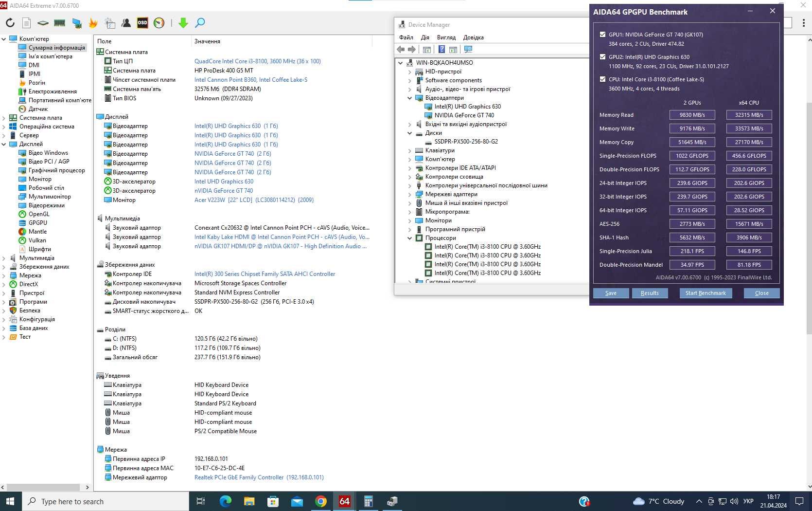Viewport: 812px width, 511px height.
Task: Select Сумарна інформація tree item
Action: [x=56, y=48]
